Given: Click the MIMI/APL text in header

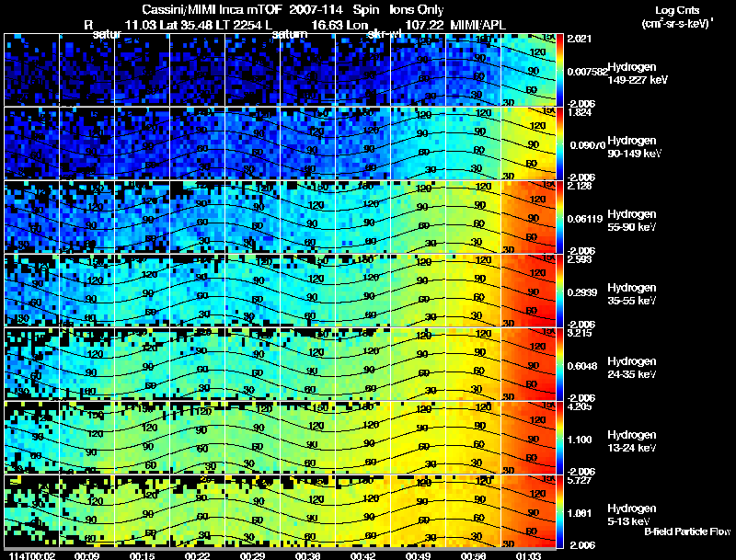Looking at the screenshot, I should [x=477, y=26].
